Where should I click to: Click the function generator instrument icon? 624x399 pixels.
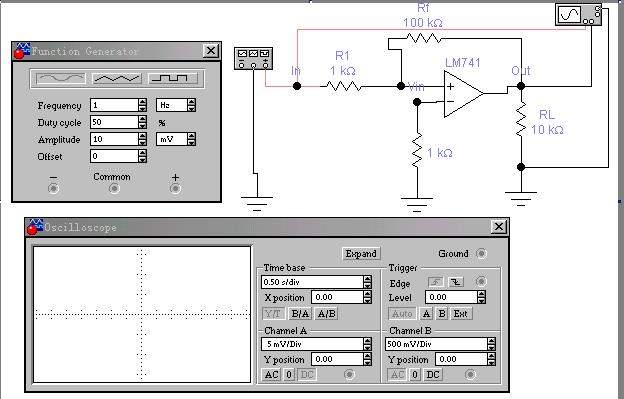point(254,58)
